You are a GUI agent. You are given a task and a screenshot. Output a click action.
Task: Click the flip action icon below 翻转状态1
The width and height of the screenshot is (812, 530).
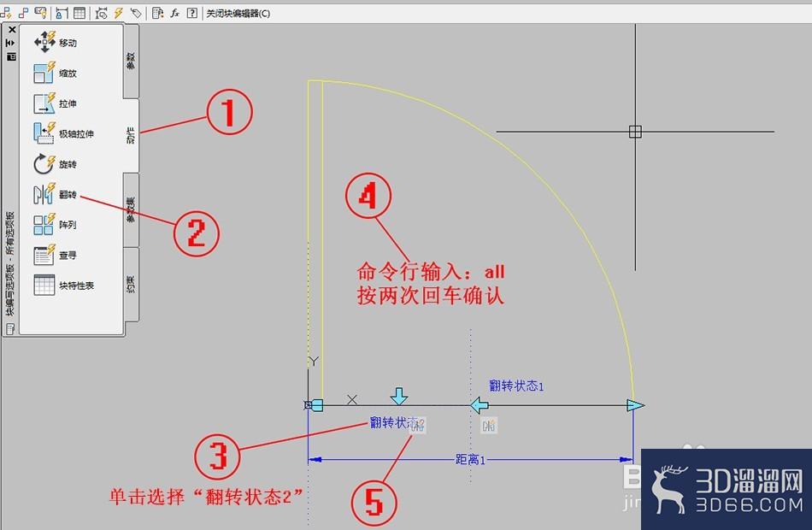pos(488,426)
